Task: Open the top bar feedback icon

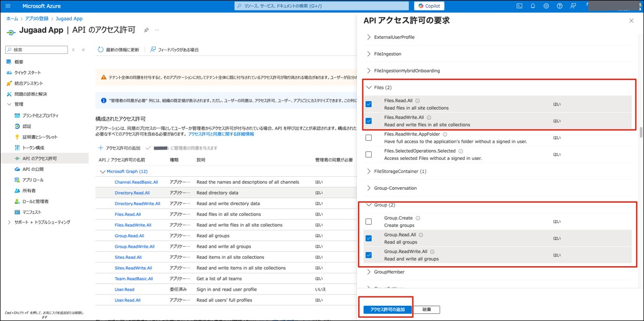Action: (573, 6)
